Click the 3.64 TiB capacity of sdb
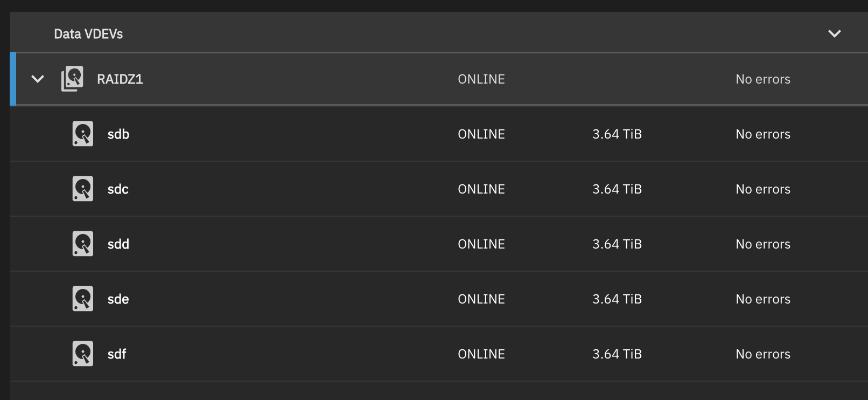Screen dimensions: 868x400 click(617, 134)
